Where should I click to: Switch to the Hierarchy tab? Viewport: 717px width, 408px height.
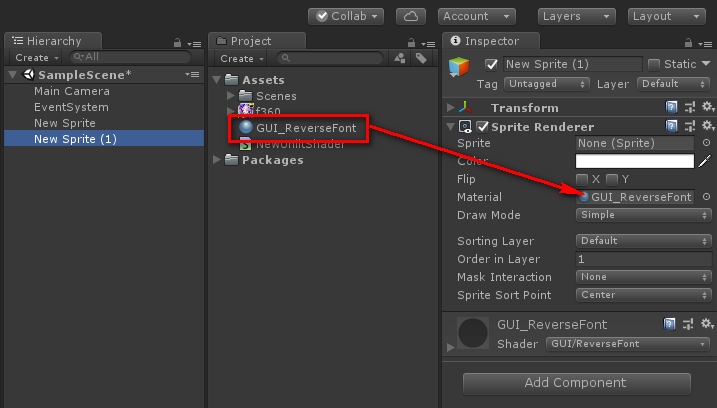(x=53, y=41)
